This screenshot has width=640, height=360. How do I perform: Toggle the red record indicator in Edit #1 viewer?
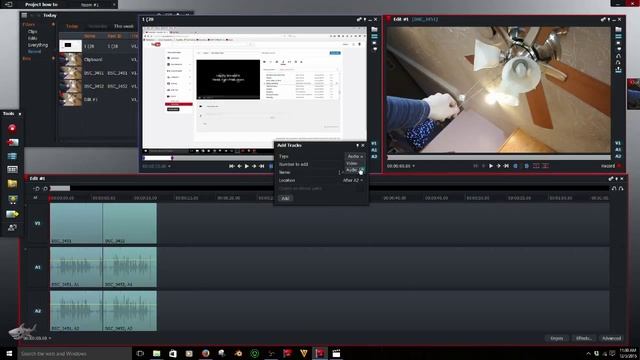[x=620, y=166]
